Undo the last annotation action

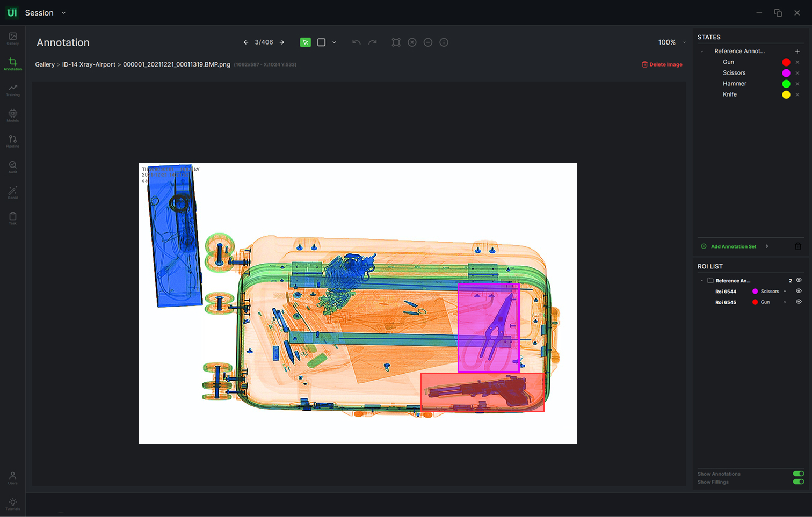click(356, 42)
